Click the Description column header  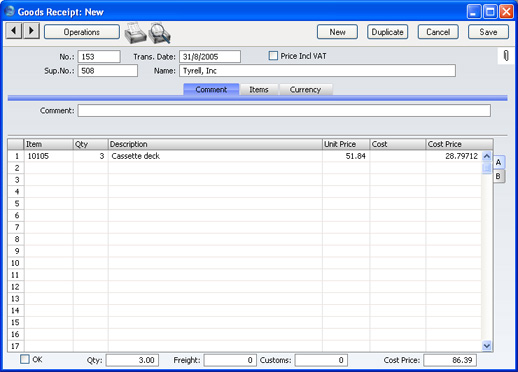[215, 144]
